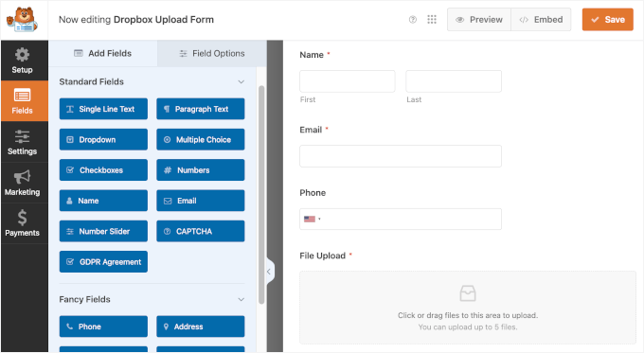
Task: Click the help question mark icon
Action: tap(413, 19)
